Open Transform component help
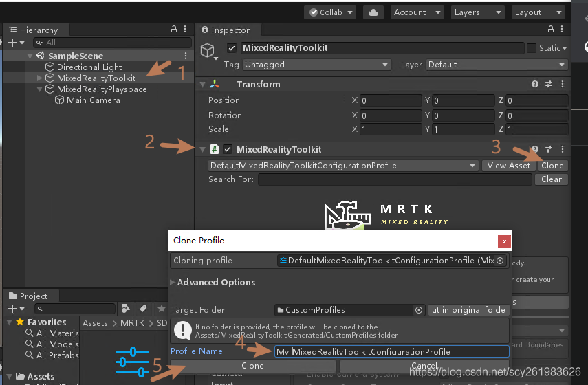Image resolution: width=588 pixels, height=385 pixels. click(x=535, y=84)
